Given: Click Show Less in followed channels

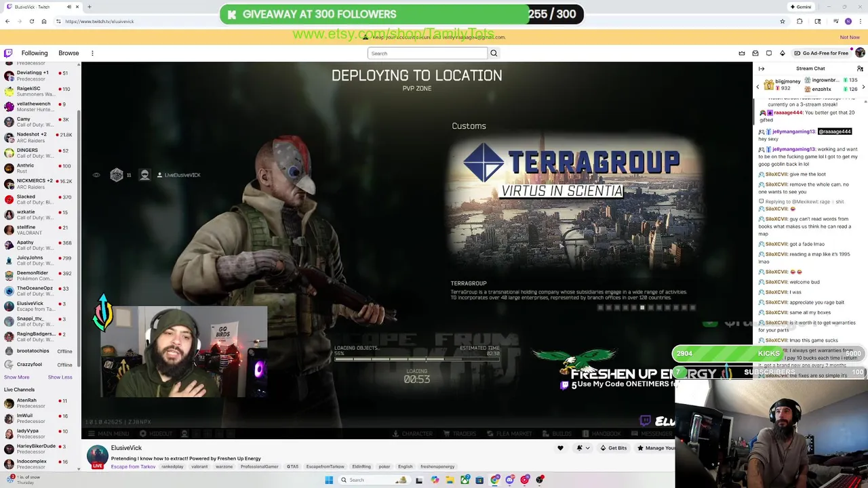Looking at the screenshot, I should [60, 378].
